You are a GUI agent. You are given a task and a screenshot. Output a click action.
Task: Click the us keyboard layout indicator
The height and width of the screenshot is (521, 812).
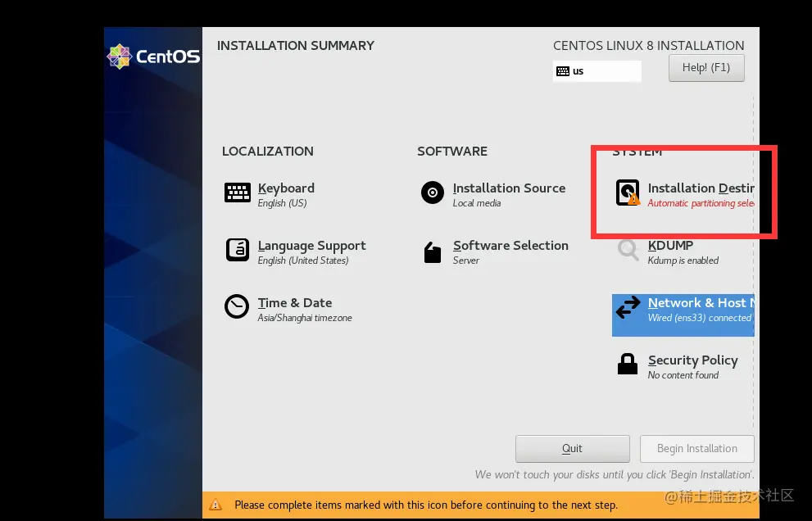point(597,71)
